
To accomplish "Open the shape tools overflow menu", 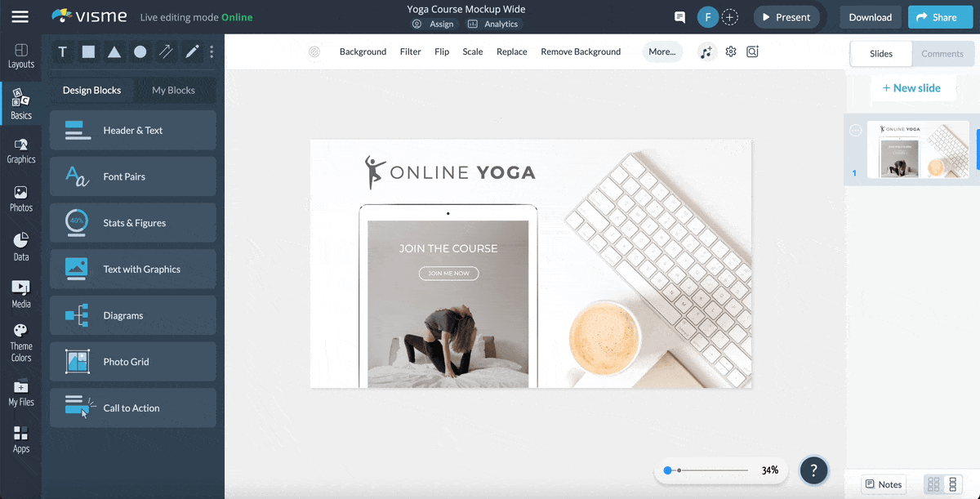I will click(x=211, y=51).
